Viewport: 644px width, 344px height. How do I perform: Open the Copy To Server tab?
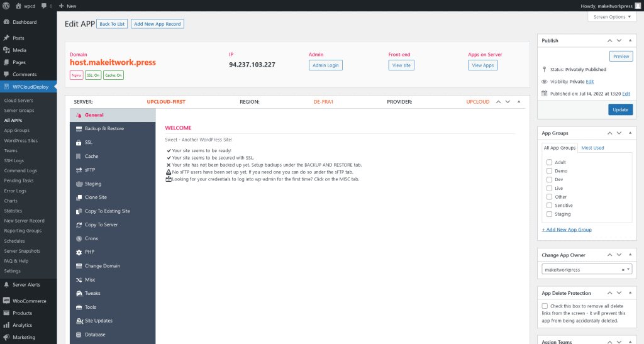click(113, 225)
